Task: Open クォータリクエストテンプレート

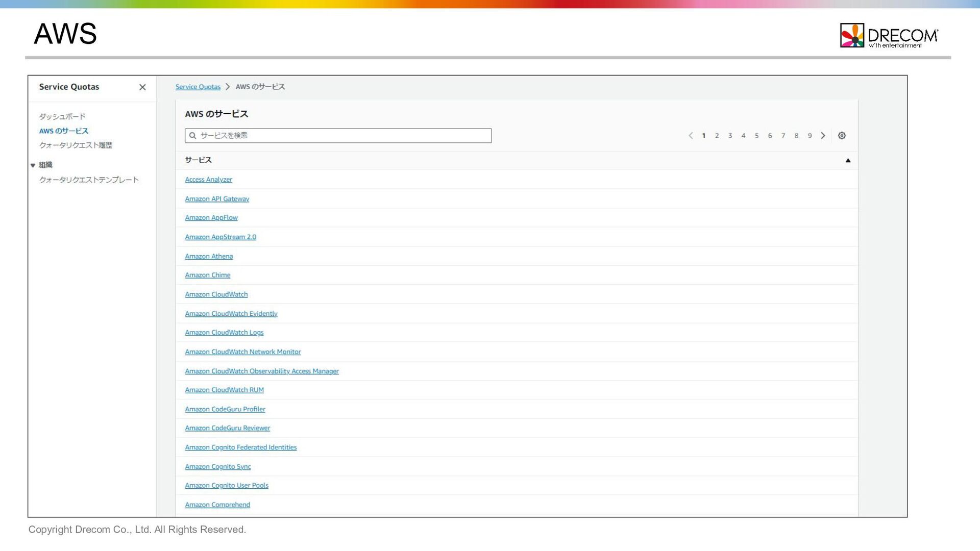Action: tap(89, 180)
